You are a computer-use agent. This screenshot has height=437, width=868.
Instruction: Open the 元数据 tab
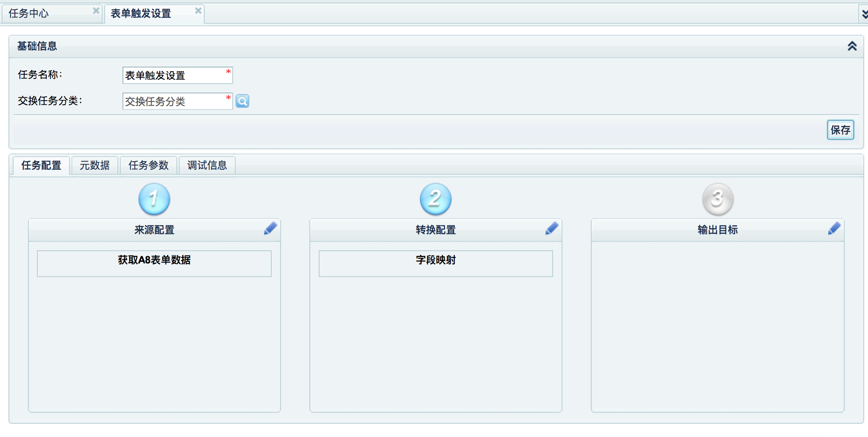[95, 165]
